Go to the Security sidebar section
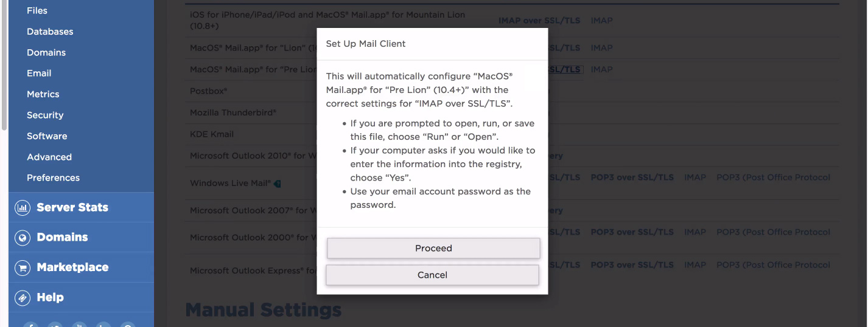868x327 pixels. click(45, 115)
